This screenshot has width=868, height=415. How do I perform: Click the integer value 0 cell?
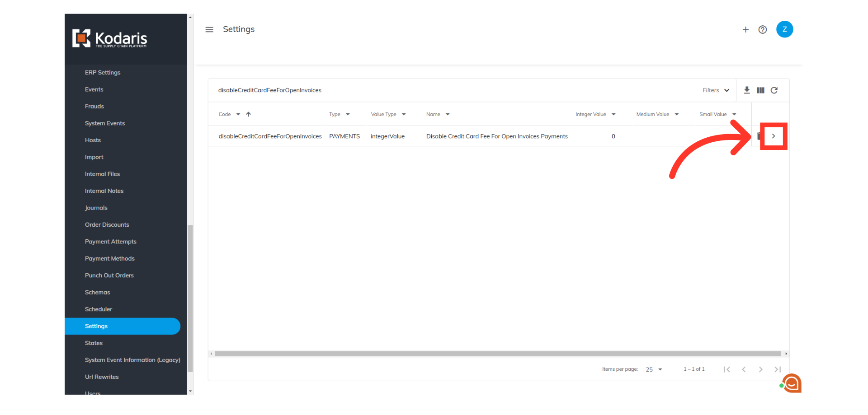[613, 136]
